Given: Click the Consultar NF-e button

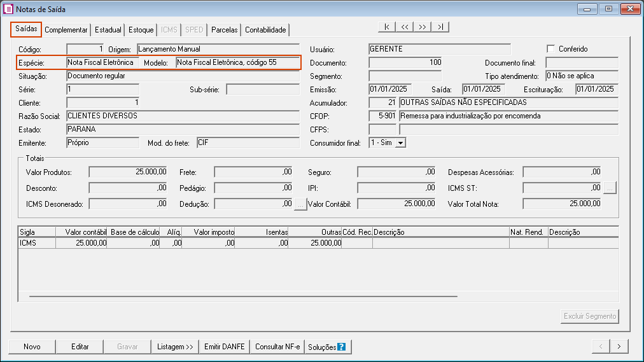Looking at the screenshot, I should [x=277, y=347].
